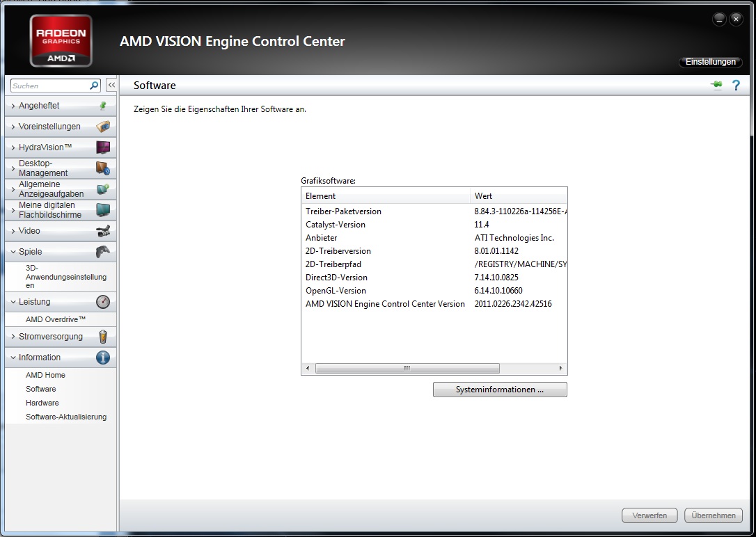Screen dimensions: 756x537
Task: Click the table's scroll right arrow
Action: pos(560,369)
